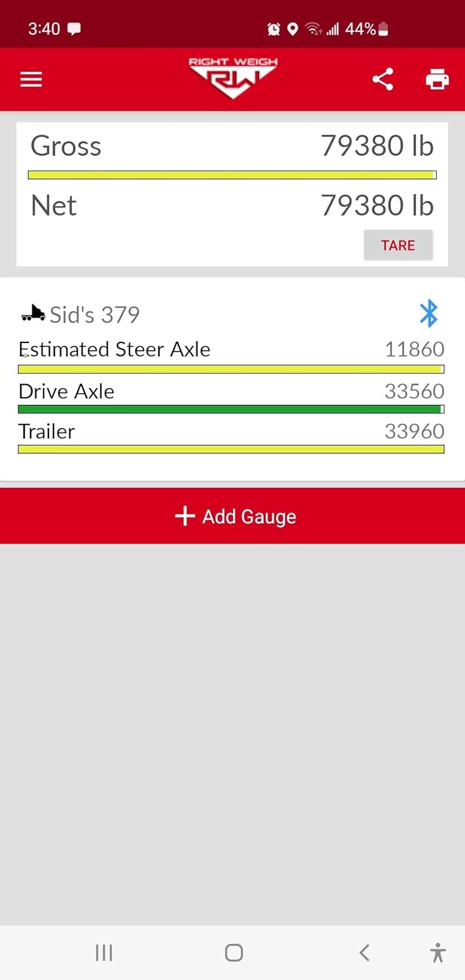This screenshot has height=980, width=465.
Task: Tap the accessibility figure icon
Action: (x=438, y=953)
